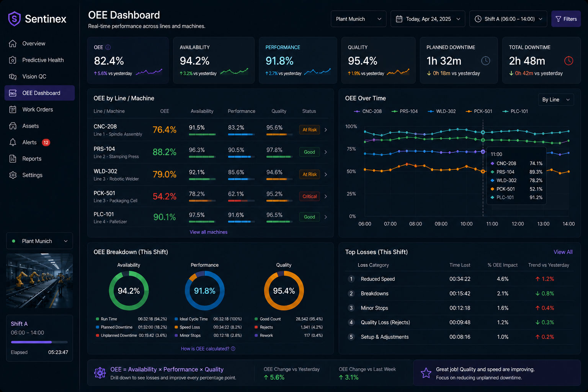588x392 pixels.
Task: Click View all machines link
Action: click(x=209, y=232)
